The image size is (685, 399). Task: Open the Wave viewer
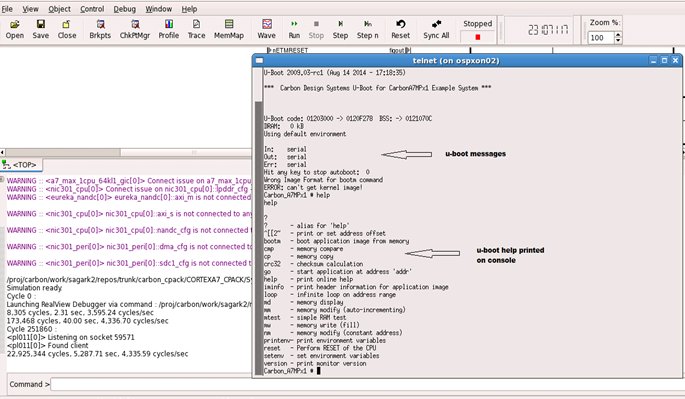point(266,30)
